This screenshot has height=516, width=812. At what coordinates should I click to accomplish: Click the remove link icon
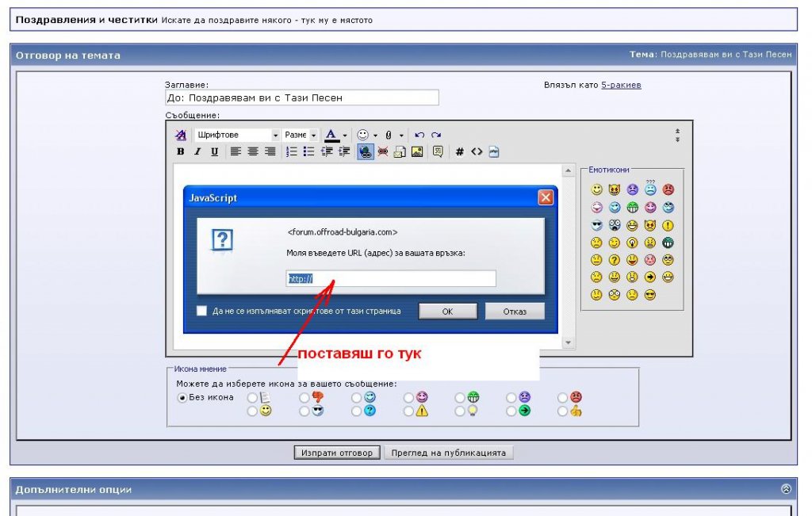[383, 151]
